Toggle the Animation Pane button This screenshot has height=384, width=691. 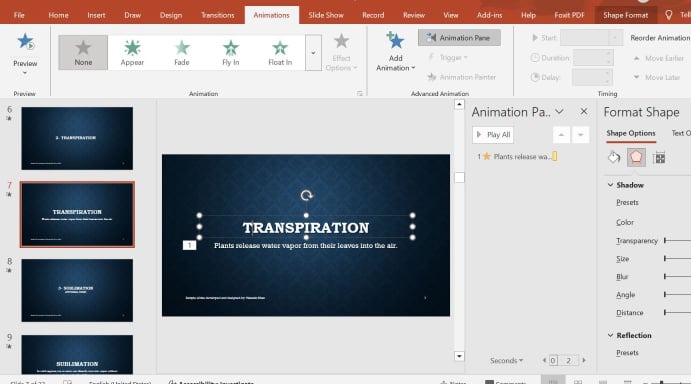[459, 38]
